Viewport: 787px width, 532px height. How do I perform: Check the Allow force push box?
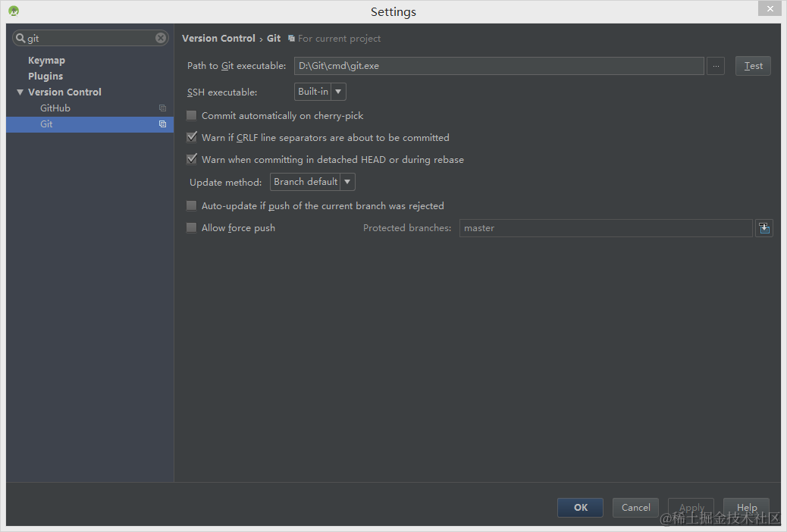(191, 227)
